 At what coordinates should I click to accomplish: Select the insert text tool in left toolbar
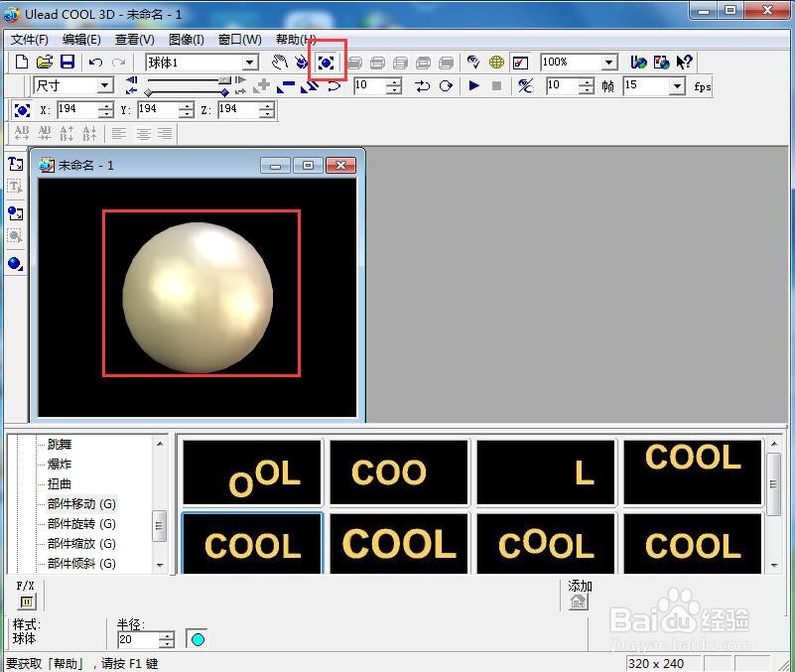coord(15,164)
